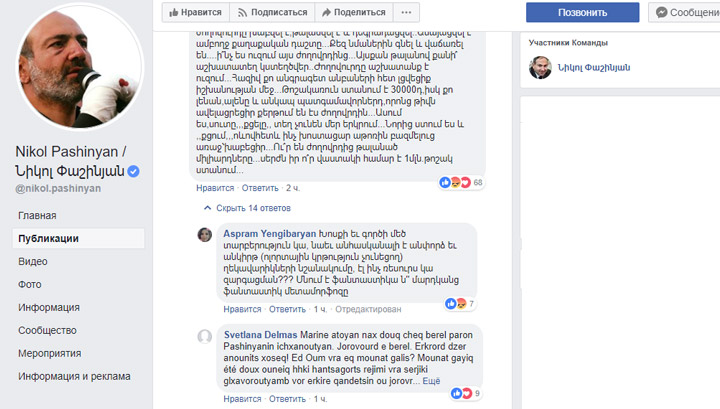Click Svetlana Delmas's default avatar
The height and width of the screenshot is (409, 720).
[204, 335]
